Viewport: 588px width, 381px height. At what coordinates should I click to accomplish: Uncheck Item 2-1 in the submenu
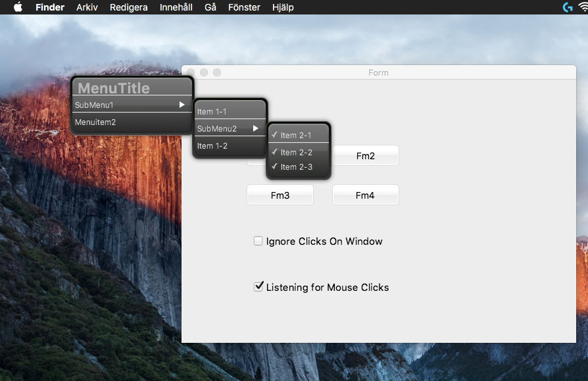(298, 135)
